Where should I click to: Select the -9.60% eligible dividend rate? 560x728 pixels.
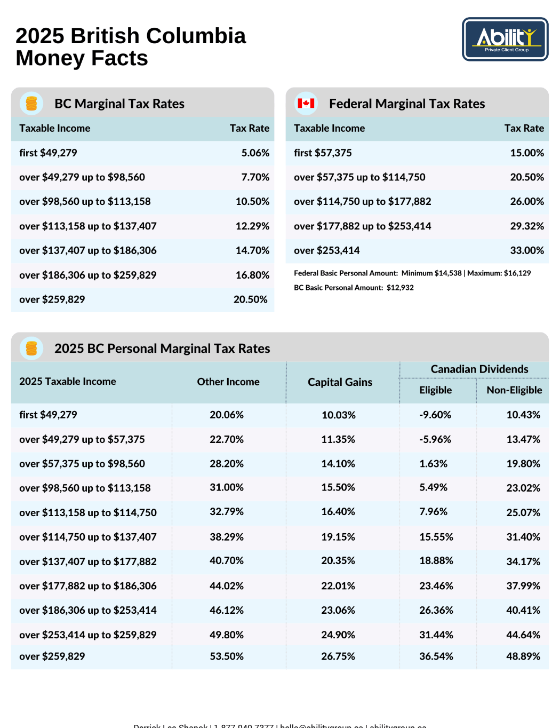(x=435, y=415)
